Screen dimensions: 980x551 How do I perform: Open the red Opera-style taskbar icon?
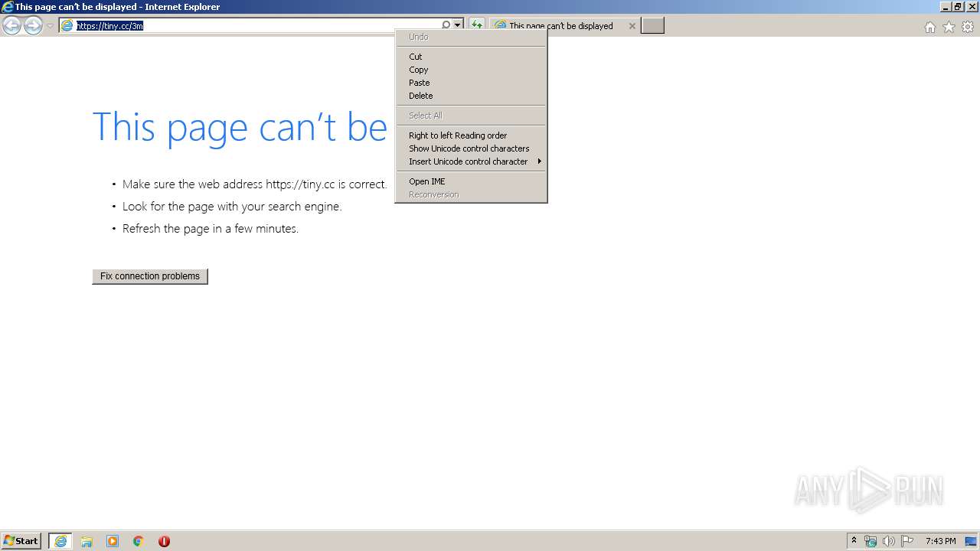pos(164,541)
